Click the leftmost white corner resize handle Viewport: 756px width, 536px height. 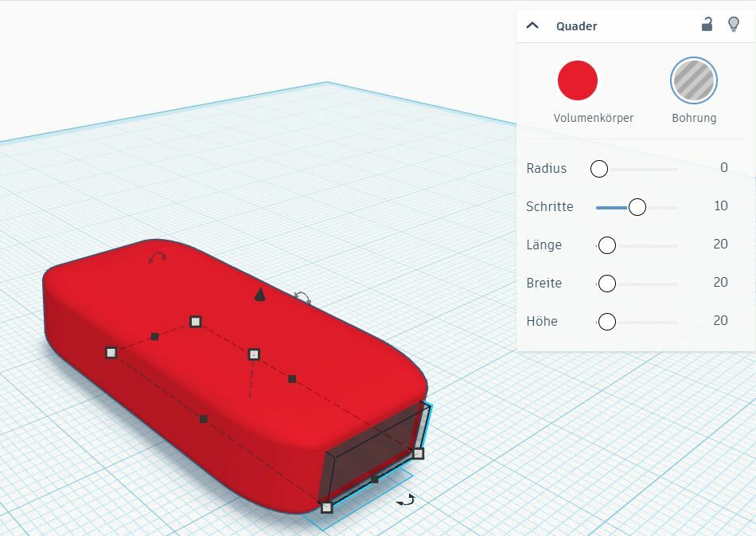pos(111,352)
